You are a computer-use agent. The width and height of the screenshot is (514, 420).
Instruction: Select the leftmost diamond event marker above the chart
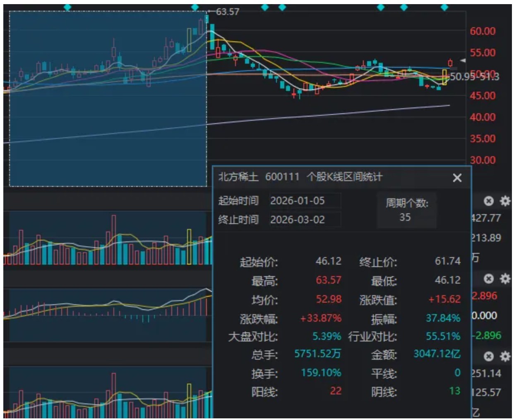click(67, 7)
